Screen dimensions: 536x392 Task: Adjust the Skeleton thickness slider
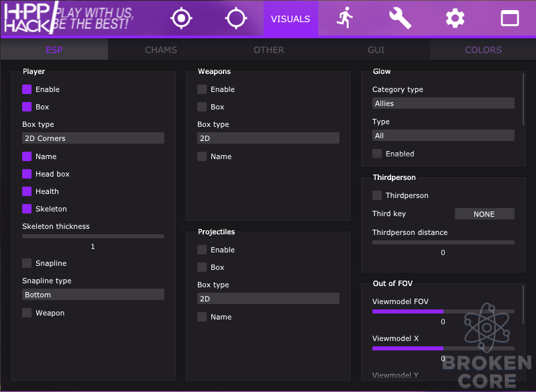click(93, 236)
